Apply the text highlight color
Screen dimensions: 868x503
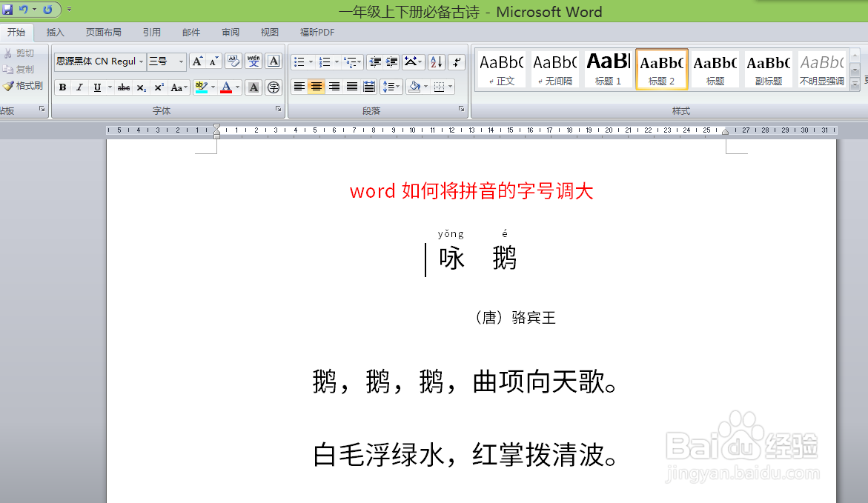(x=202, y=87)
